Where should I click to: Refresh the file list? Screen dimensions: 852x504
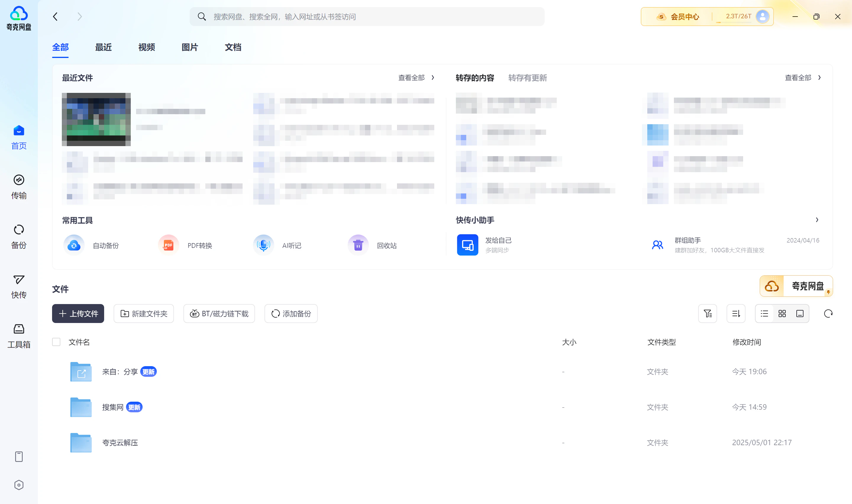tap(828, 314)
